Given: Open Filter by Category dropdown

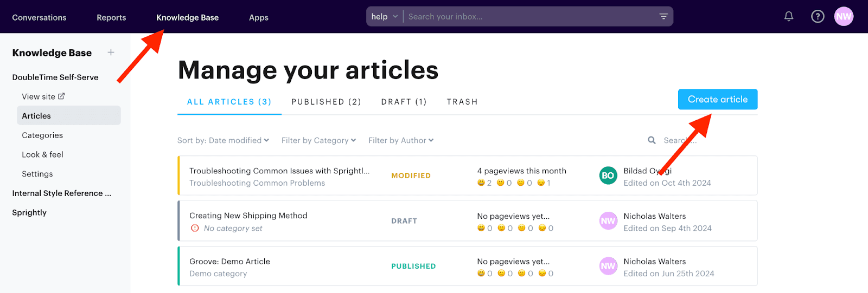Looking at the screenshot, I should click(x=318, y=140).
